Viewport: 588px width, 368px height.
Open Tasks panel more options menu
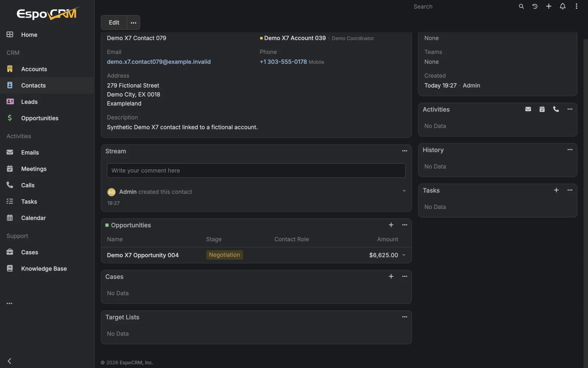click(x=570, y=190)
